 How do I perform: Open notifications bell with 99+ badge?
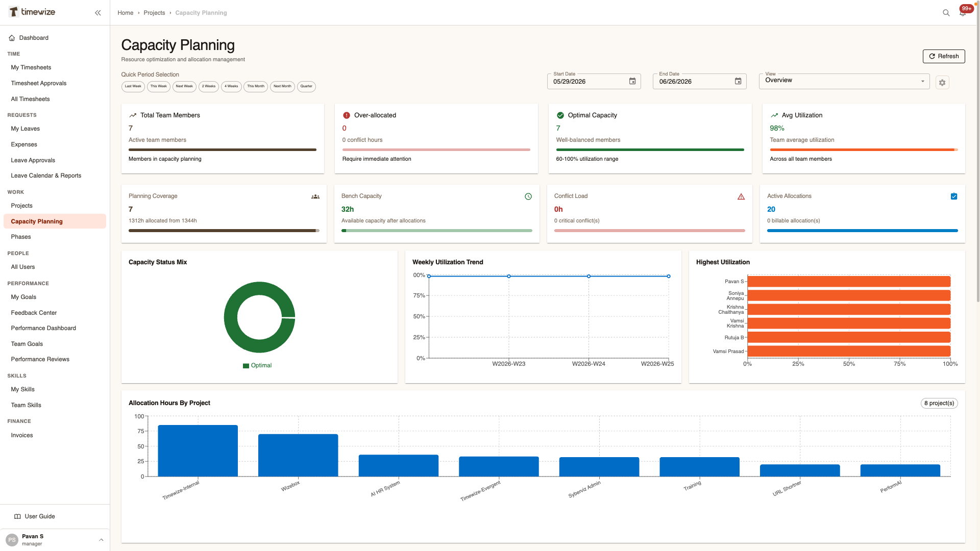point(963,12)
